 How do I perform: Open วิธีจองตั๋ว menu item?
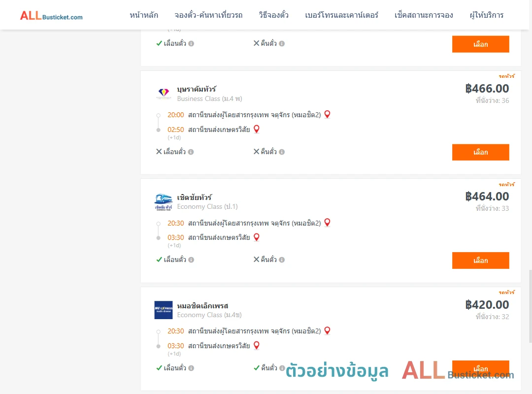(274, 15)
